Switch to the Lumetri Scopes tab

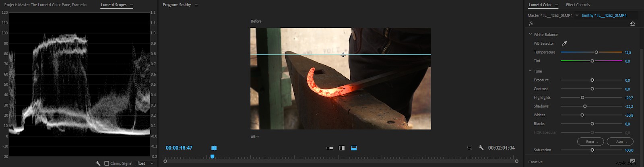coord(114,5)
